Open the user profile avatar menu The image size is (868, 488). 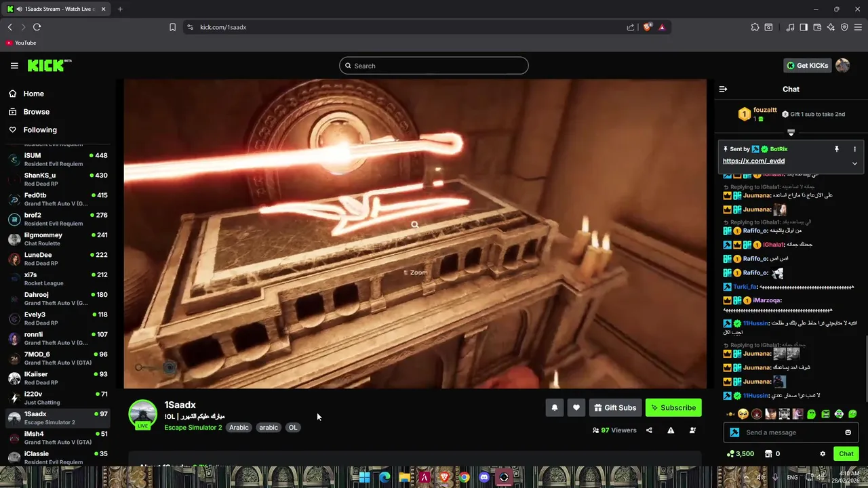coord(842,66)
